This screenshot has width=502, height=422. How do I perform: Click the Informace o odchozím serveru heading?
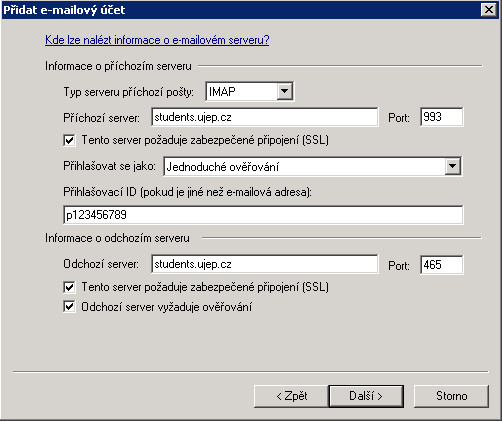click(117, 238)
